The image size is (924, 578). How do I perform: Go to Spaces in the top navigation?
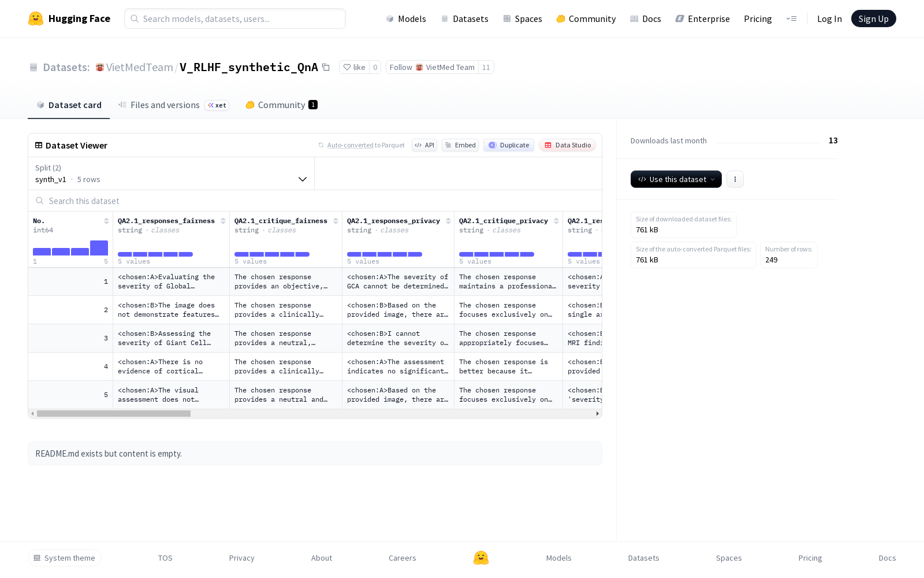pos(523,18)
